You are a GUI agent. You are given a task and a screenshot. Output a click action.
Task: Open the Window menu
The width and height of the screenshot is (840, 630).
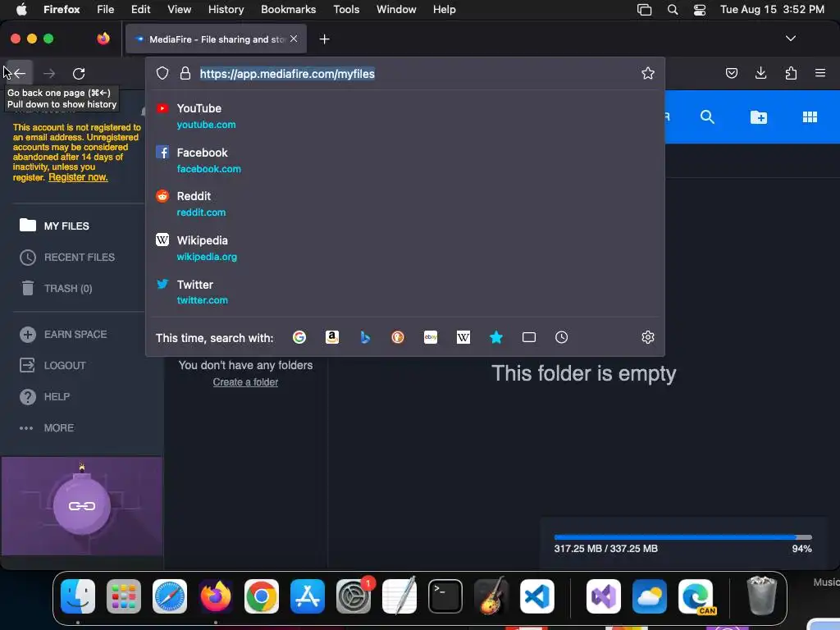click(x=396, y=10)
